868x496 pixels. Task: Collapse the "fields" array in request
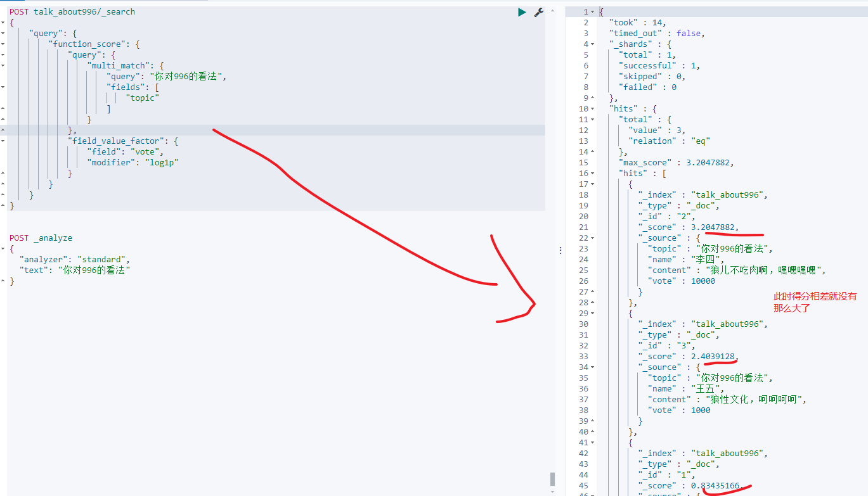[3, 87]
